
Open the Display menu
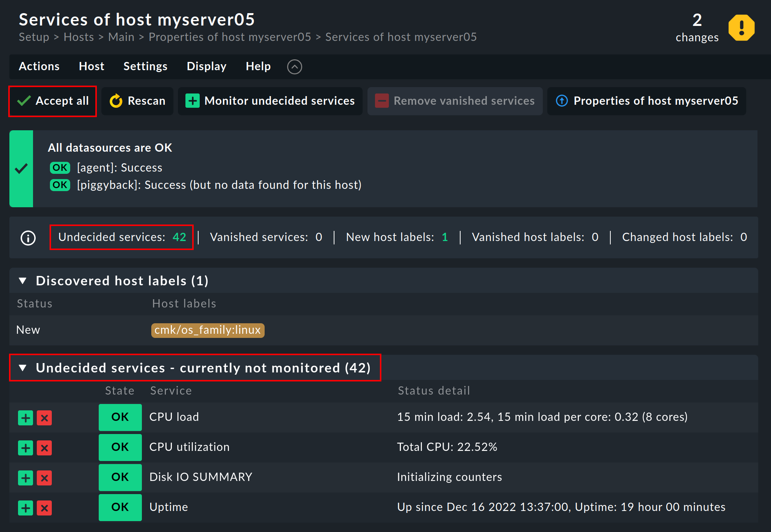point(206,66)
